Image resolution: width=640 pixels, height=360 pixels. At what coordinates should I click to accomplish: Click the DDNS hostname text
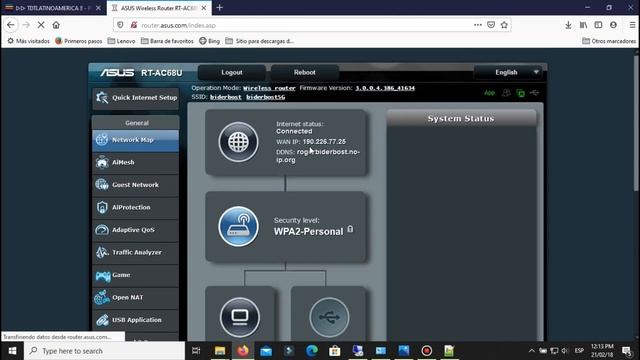pyautogui.click(x=318, y=156)
